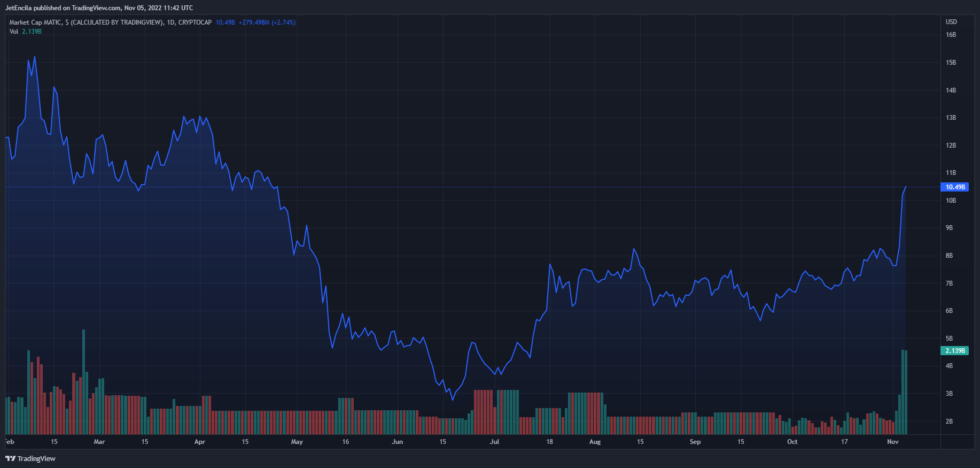Screen dimensions: 980x468
Task: Click the 18 date label after Jul
Action: click(549, 442)
